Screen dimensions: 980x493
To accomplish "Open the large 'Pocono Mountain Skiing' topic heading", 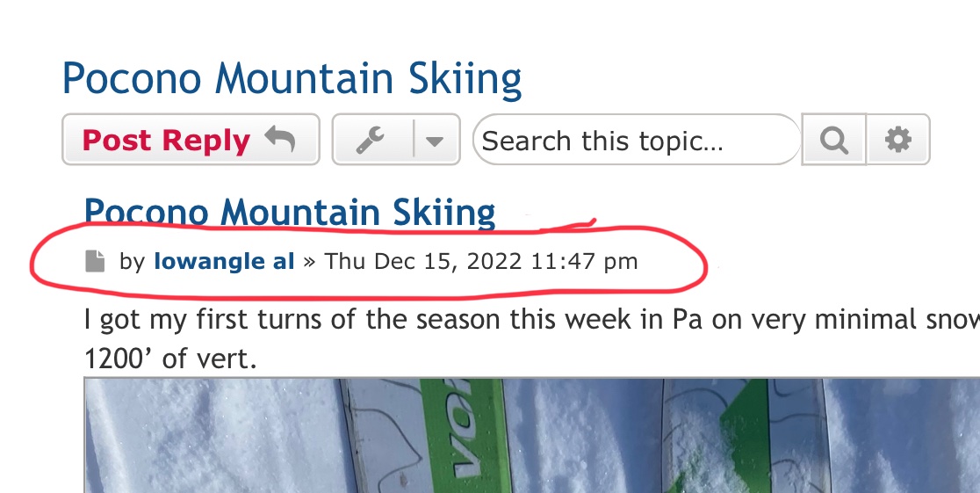I will (x=292, y=79).
